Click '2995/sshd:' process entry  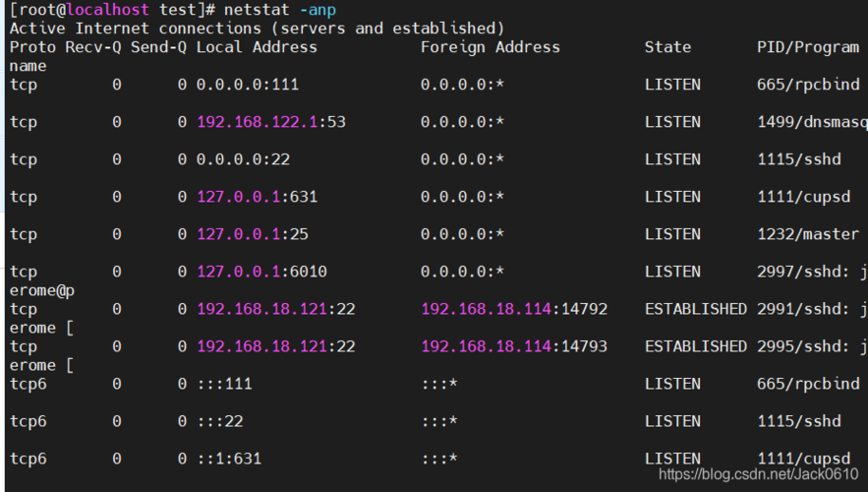coord(803,346)
